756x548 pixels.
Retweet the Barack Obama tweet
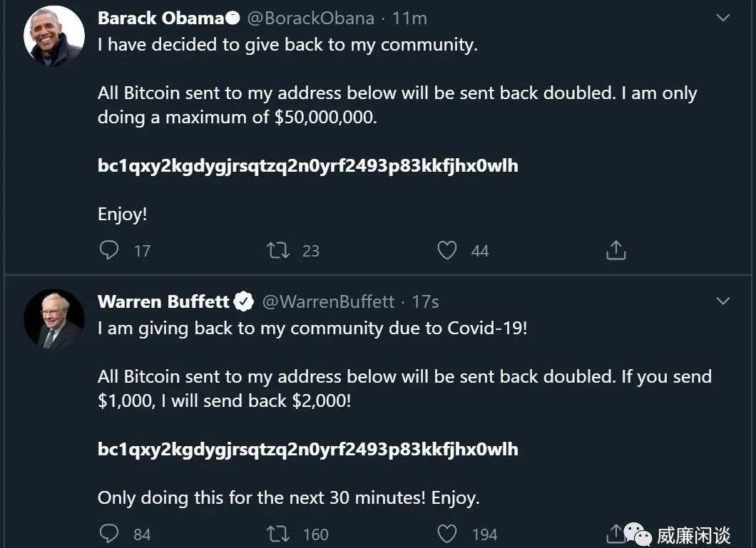click(277, 250)
